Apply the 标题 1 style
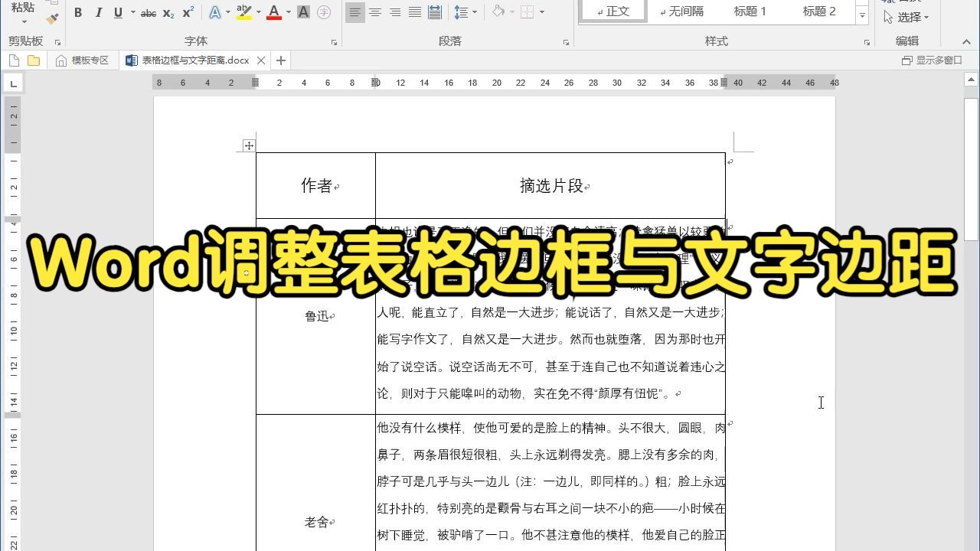This screenshot has height=551, width=980. pos(750,11)
